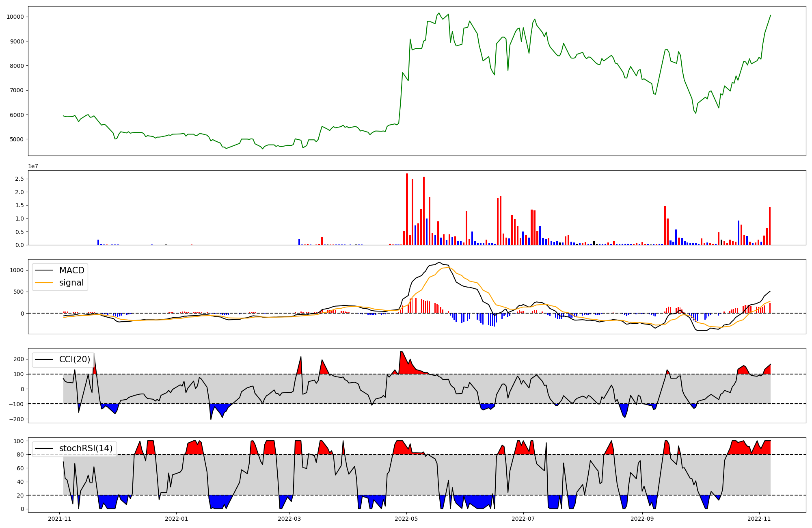Click the 2022-11 x-axis date label
The height and width of the screenshot is (528, 812).
(x=759, y=519)
